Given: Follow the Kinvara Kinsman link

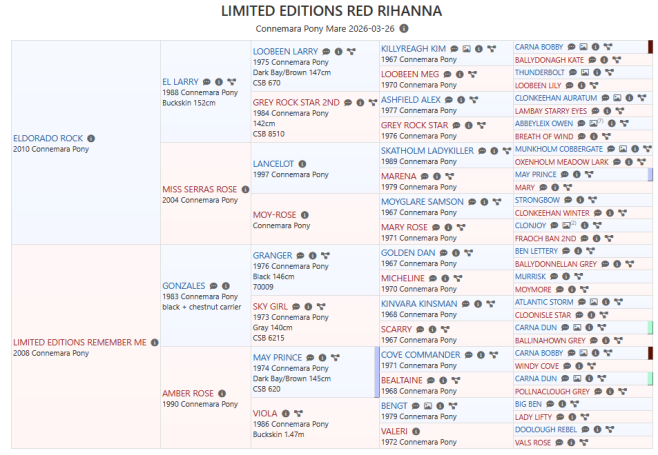Looking at the screenshot, I should pyautogui.click(x=418, y=302).
